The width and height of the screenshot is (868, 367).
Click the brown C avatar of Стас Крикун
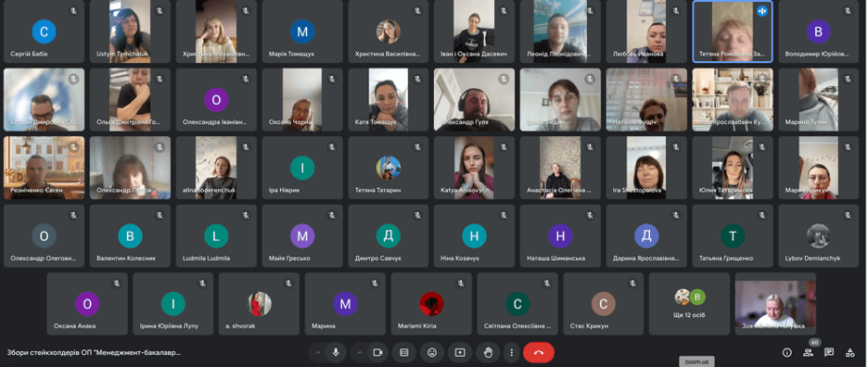pos(604,304)
